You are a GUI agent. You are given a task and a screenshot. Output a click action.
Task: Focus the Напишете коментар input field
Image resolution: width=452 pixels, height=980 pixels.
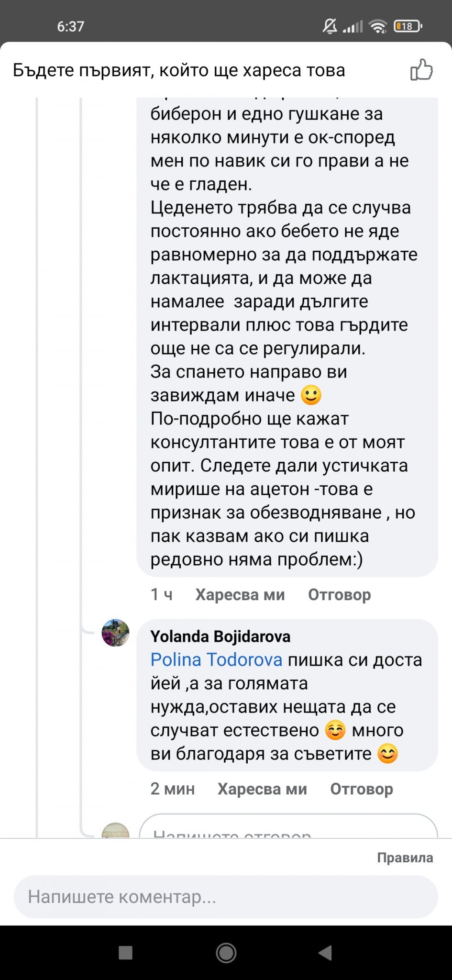226,896
